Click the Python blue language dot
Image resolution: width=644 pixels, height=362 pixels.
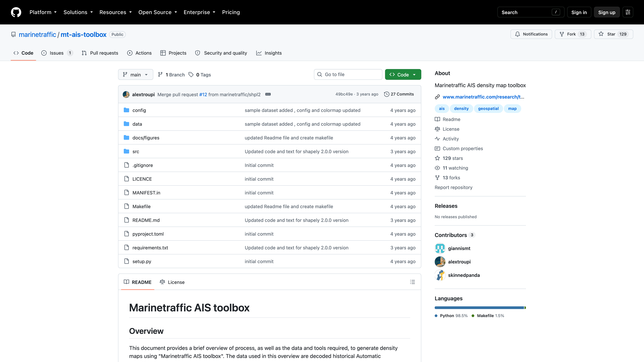click(436, 316)
